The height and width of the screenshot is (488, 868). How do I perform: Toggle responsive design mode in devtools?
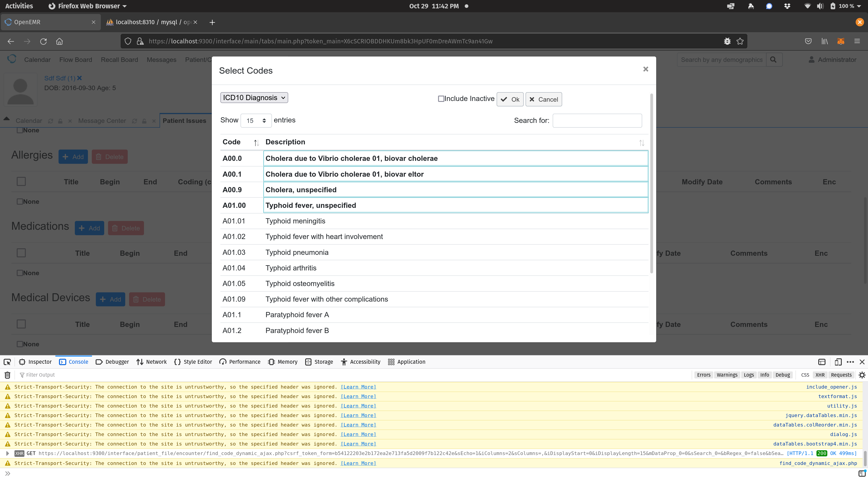click(x=839, y=362)
